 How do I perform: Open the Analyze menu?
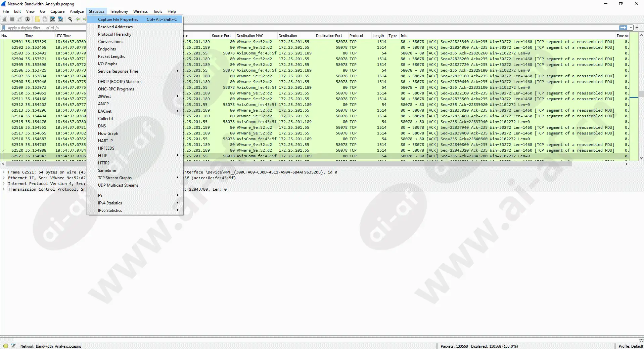pyautogui.click(x=77, y=11)
